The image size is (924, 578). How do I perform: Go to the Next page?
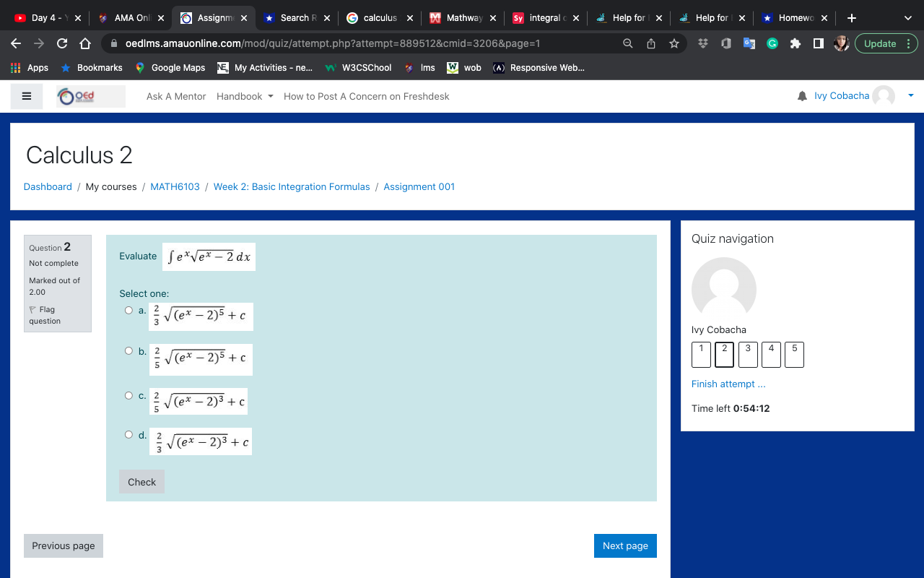click(x=625, y=545)
